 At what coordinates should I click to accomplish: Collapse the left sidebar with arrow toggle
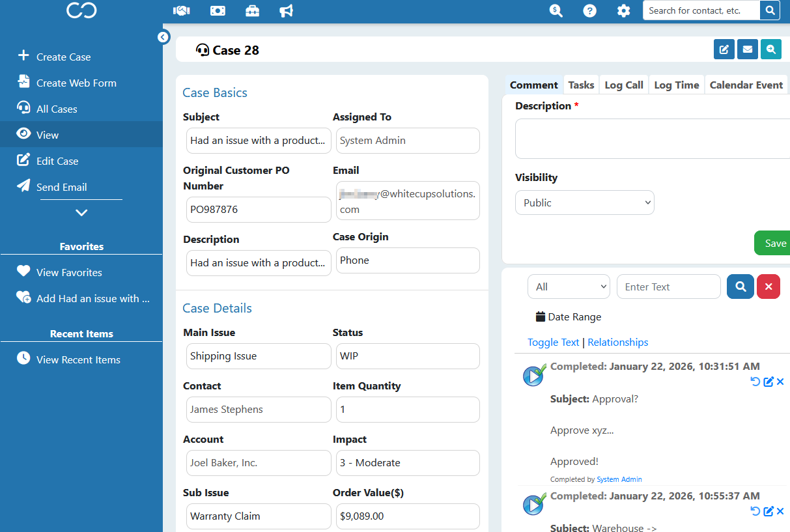163,37
